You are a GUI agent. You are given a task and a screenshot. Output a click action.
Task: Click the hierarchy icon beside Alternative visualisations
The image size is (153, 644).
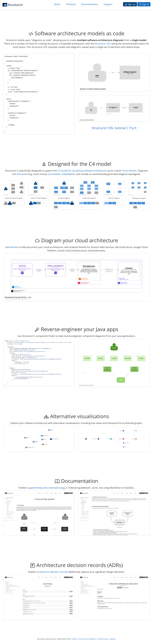[46, 417]
